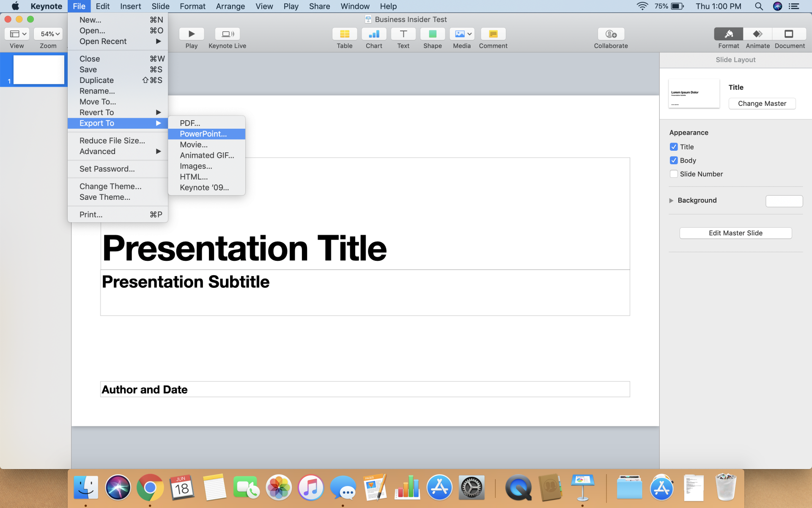Open the Animate inspector
The image size is (812, 508).
pyautogui.click(x=757, y=34)
